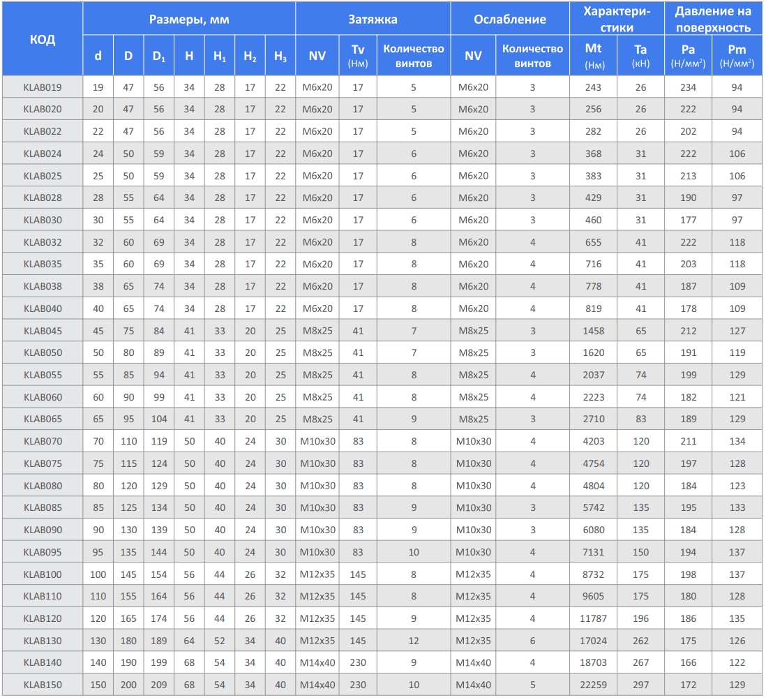
Task: Click the Ta (кН) column header
Action: coord(640,56)
